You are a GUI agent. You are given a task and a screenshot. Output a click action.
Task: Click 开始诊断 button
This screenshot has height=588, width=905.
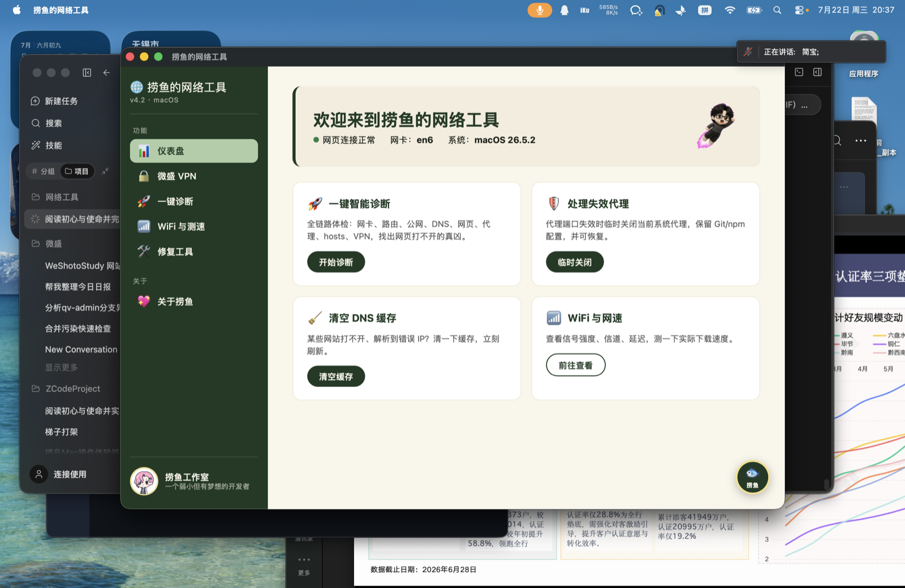(336, 262)
